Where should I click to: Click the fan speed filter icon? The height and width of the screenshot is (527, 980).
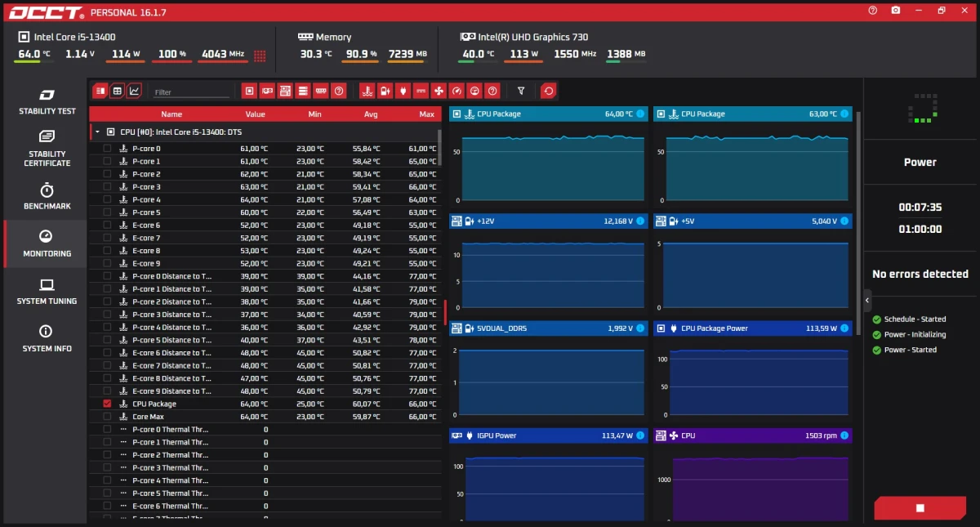[x=439, y=91]
